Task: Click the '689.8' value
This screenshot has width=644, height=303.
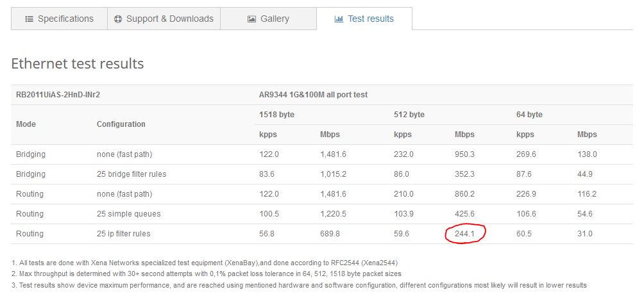Action: click(330, 234)
